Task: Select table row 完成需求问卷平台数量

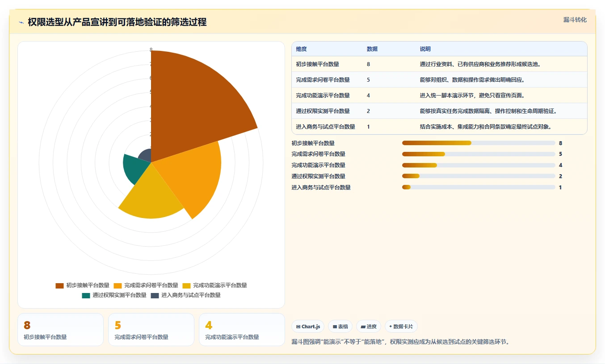Action: (439, 80)
